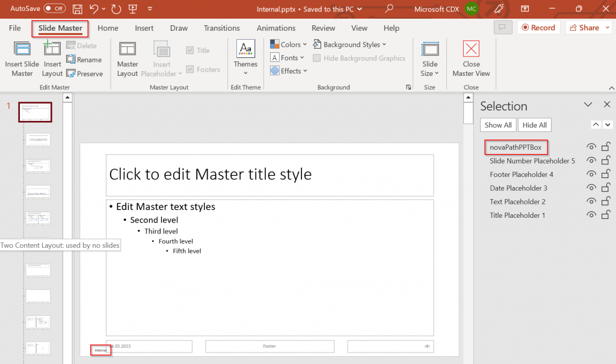Open the File menu

click(15, 28)
